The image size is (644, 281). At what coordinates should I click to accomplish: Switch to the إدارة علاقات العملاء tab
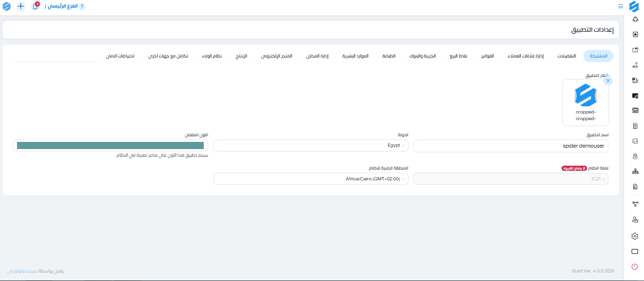pyautogui.click(x=526, y=56)
